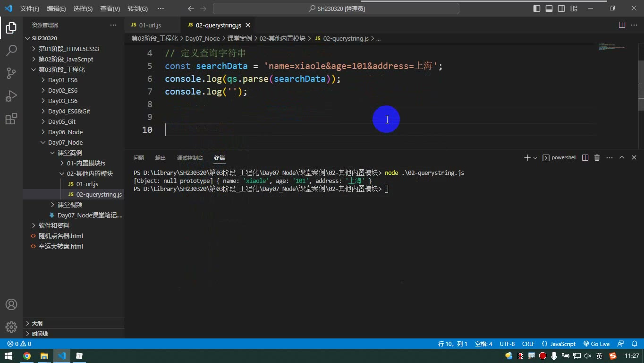Open the Explorer view in activity bar
Image resolution: width=644 pixels, height=363 pixels.
click(x=11, y=28)
